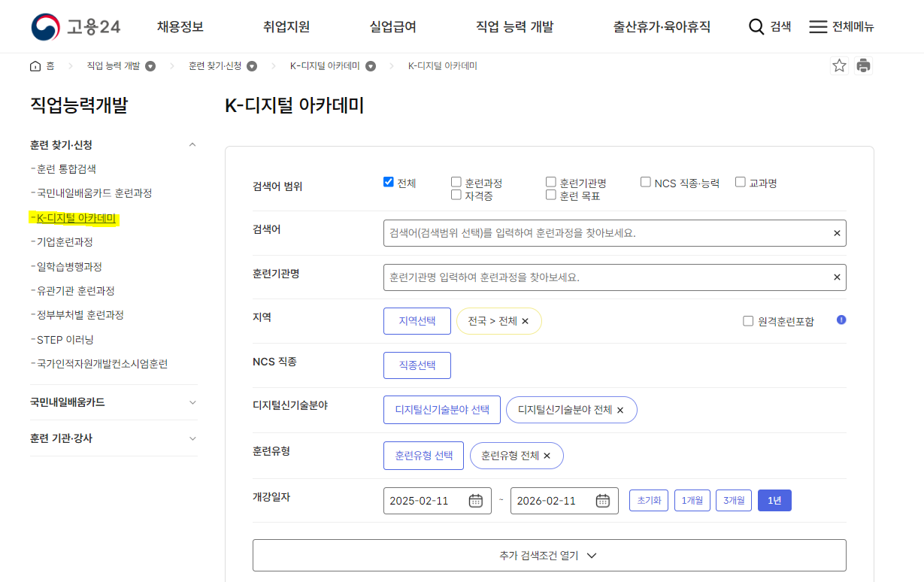Go home via breadcrumb house icon

click(x=35, y=66)
